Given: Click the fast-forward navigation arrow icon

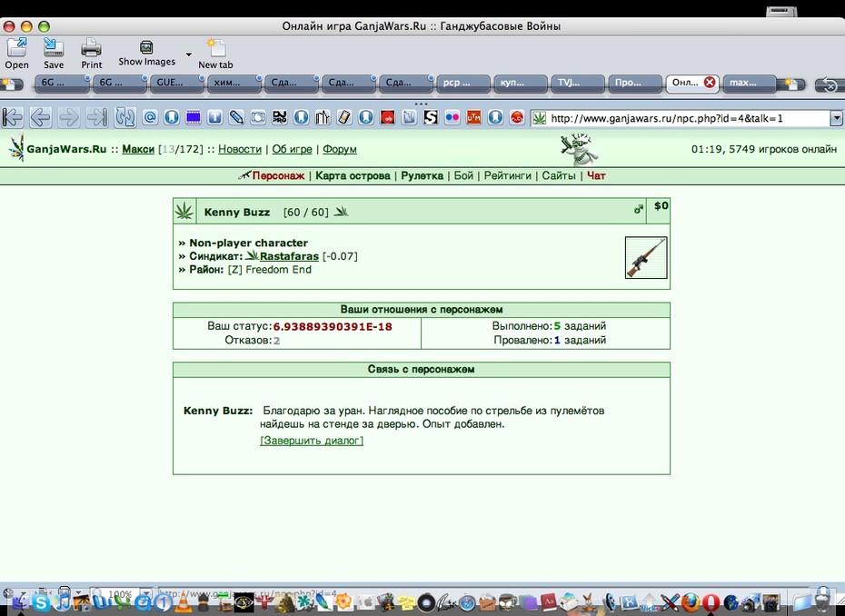Looking at the screenshot, I should (97, 117).
